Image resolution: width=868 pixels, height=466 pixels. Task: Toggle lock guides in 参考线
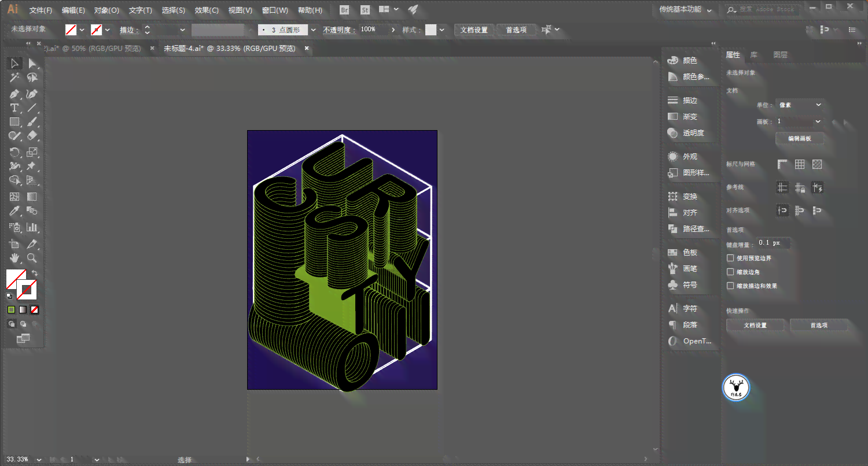800,187
